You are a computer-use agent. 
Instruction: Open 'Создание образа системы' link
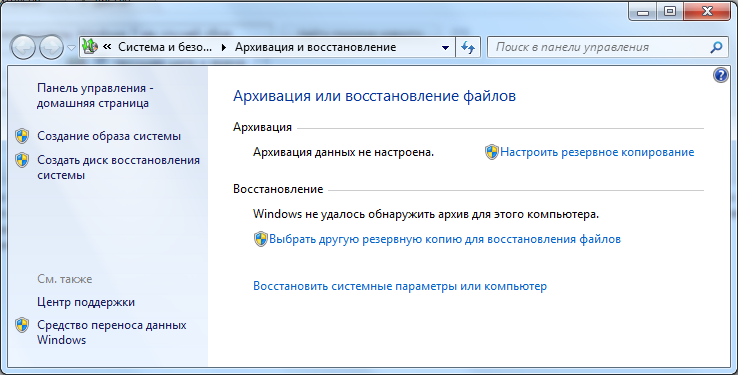109,136
